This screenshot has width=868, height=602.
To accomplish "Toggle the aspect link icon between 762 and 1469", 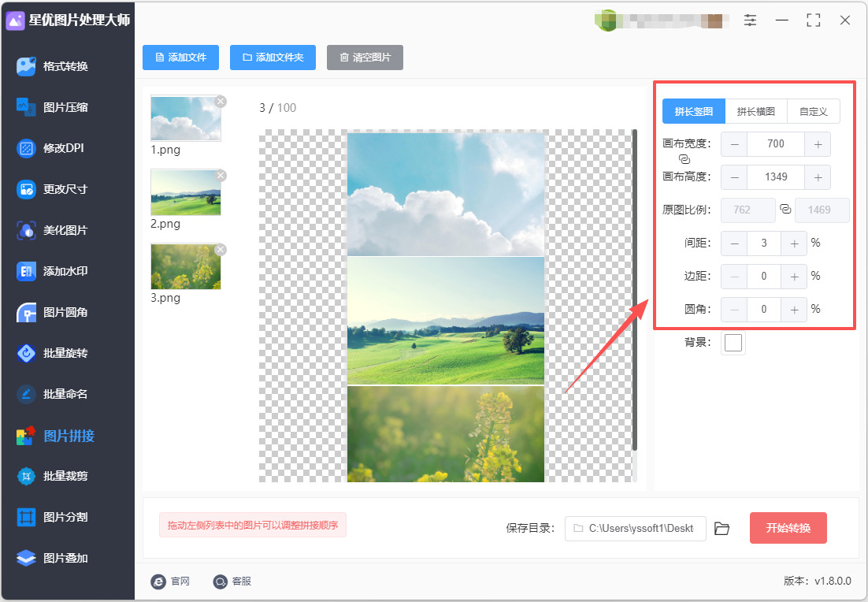I will [x=785, y=210].
